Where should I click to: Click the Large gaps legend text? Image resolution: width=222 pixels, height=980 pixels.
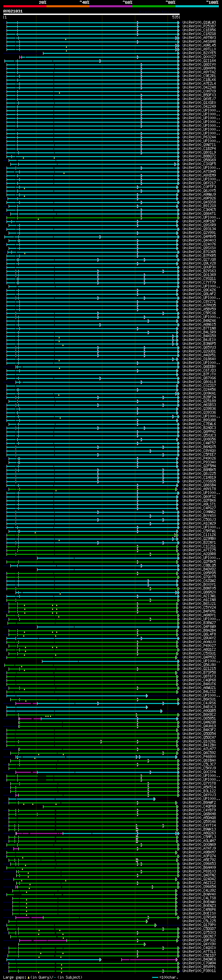15,977
